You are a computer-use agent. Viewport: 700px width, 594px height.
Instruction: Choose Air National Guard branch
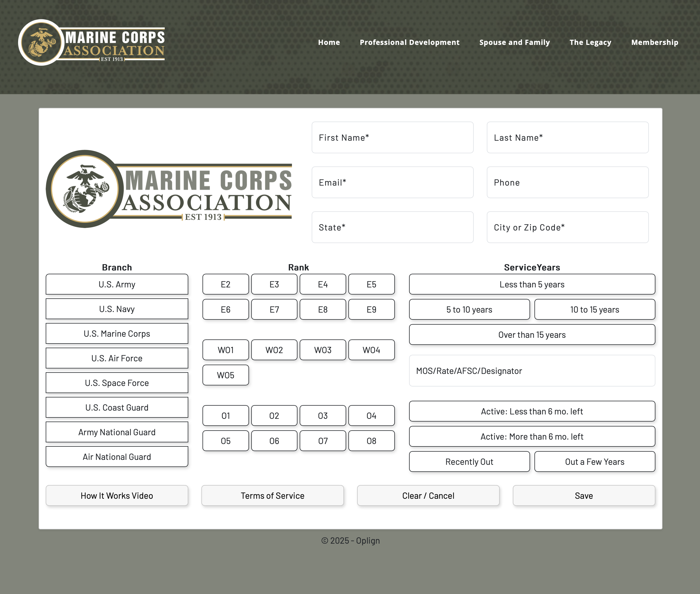pos(117,457)
